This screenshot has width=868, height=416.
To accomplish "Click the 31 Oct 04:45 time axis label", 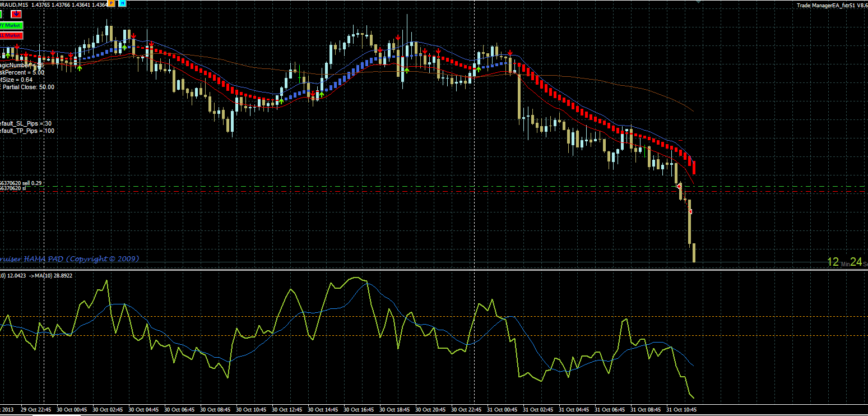I will (x=574, y=410).
